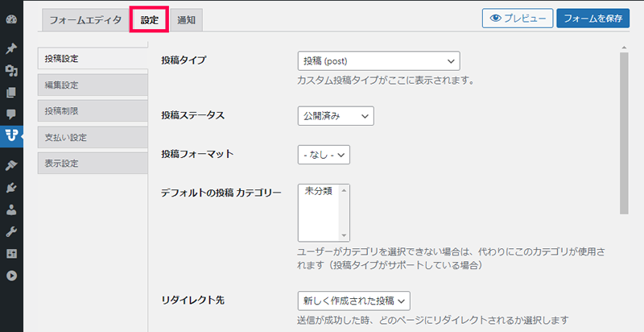Open the Plugins plug icon in the sidebar
The image size is (644, 332).
point(11,188)
